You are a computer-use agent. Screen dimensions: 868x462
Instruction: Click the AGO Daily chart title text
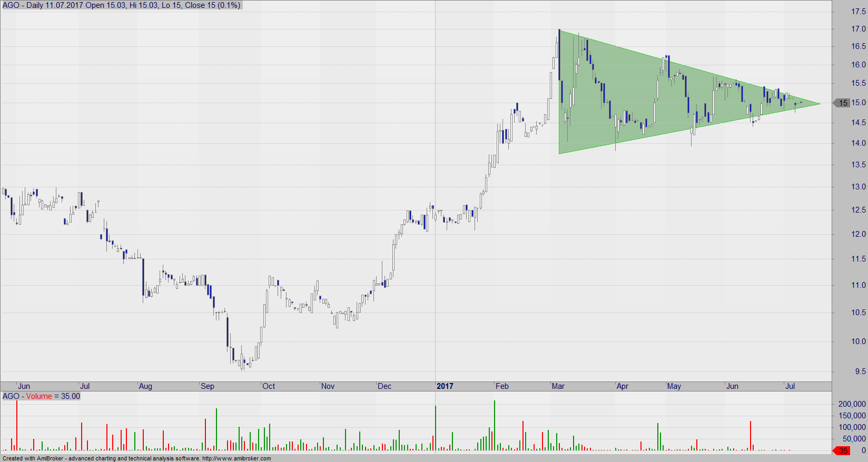click(122, 5)
